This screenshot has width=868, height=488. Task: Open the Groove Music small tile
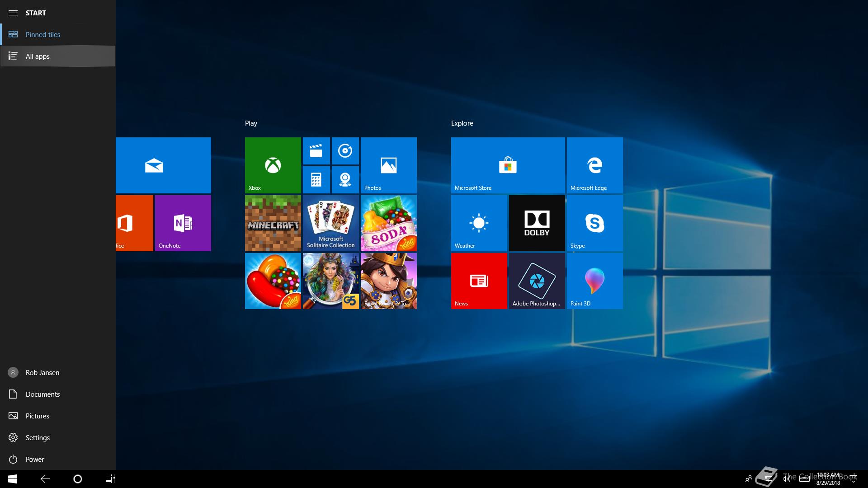coord(345,151)
